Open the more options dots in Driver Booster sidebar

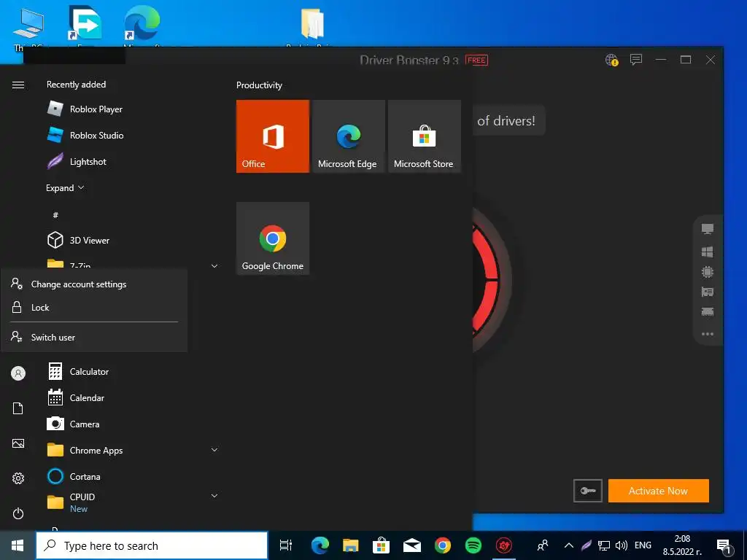[x=708, y=334]
